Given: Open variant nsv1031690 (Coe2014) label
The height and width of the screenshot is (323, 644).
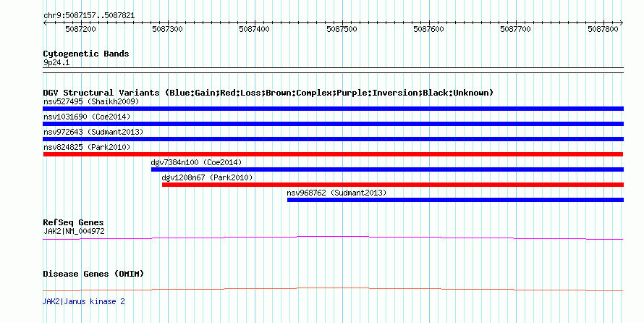Looking at the screenshot, I should coord(87,117).
